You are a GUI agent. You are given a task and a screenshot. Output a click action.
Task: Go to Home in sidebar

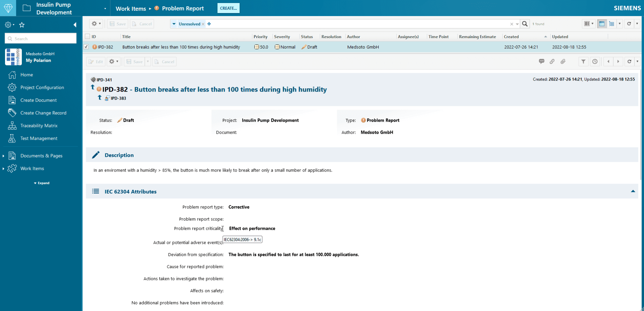click(x=26, y=75)
